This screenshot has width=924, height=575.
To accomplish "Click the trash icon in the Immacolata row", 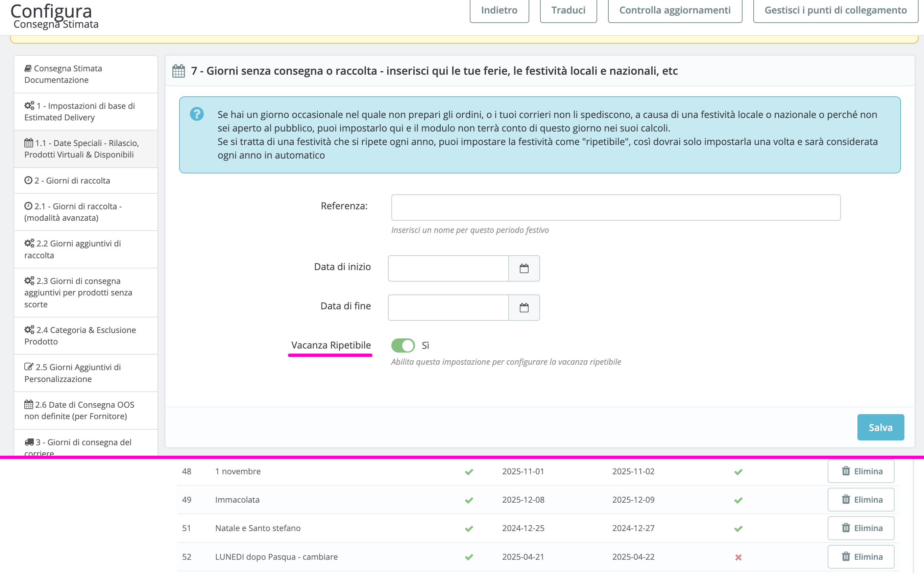I will 845,499.
